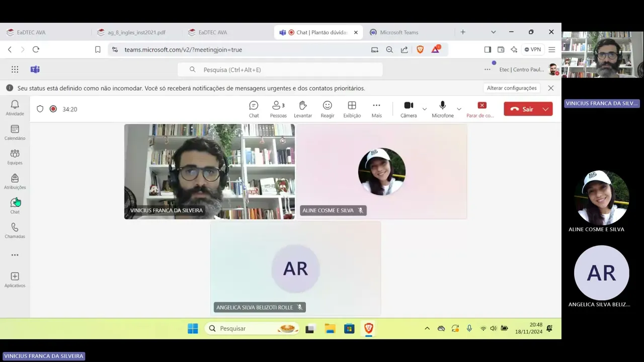Raise hand with Levantar button
The width and height of the screenshot is (644, 362).
pos(302,109)
